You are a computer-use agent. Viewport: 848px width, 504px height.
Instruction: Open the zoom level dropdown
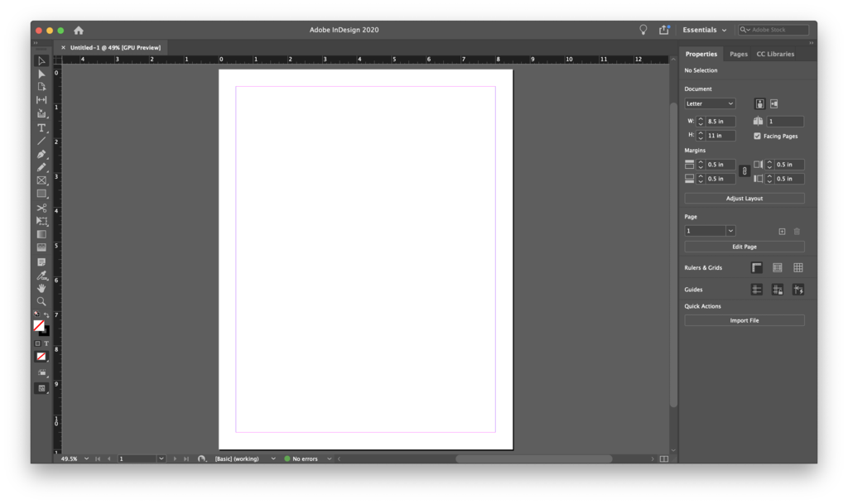pos(86,458)
